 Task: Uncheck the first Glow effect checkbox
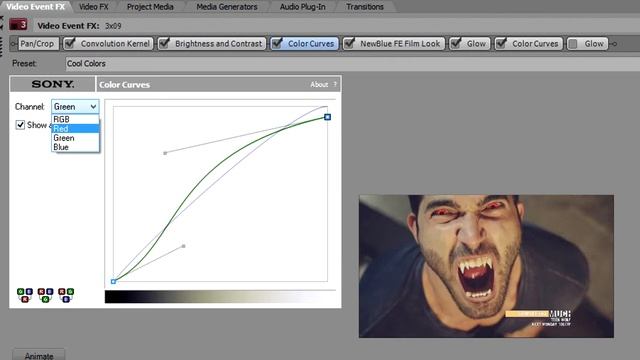pos(456,43)
